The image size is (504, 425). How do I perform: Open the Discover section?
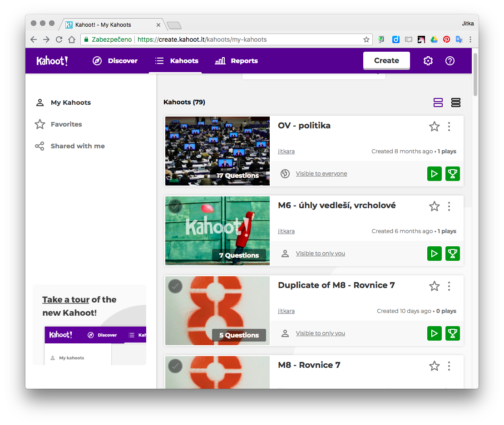pos(115,61)
